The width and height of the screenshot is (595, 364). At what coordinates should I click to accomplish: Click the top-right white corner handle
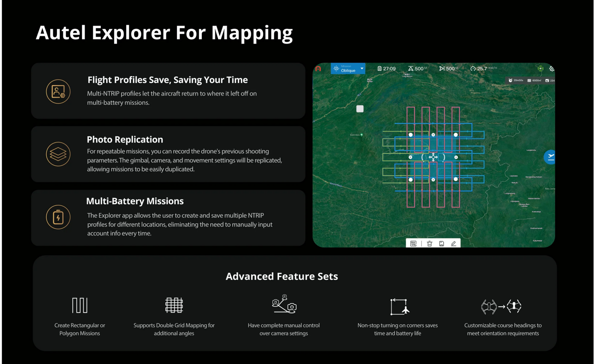[456, 135]
